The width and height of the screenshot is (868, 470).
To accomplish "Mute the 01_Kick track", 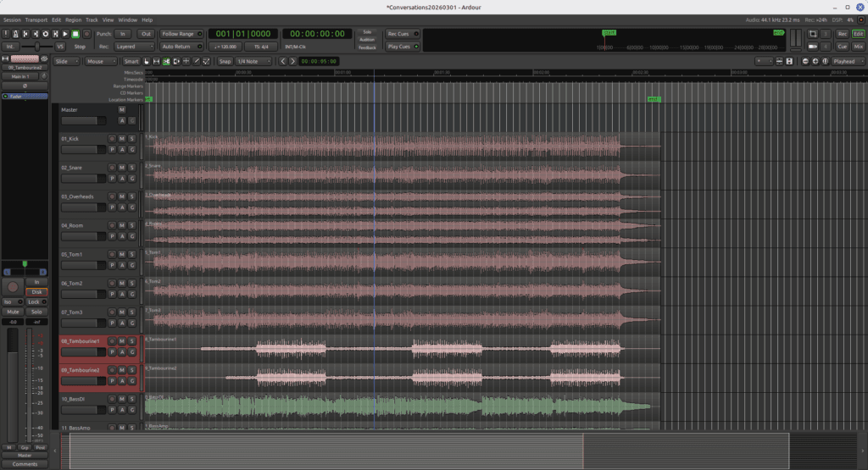I will point(122,139).
